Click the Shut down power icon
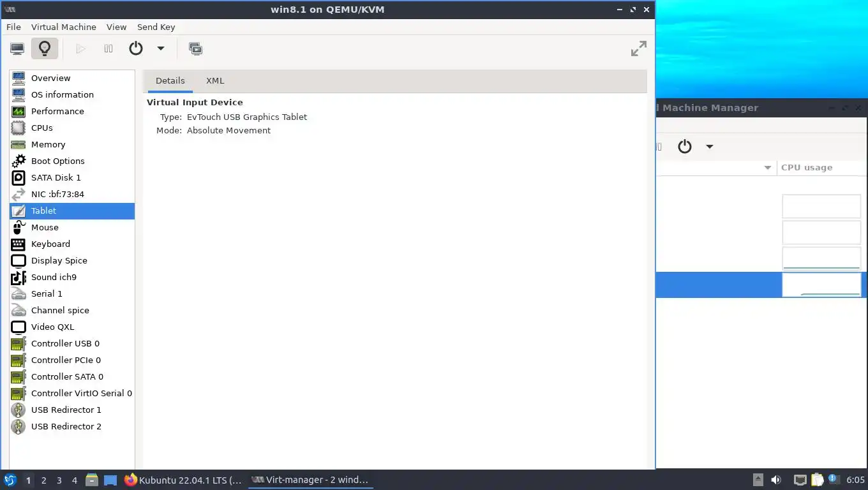This screenshot has width=868, height=490. click(136, 48)
